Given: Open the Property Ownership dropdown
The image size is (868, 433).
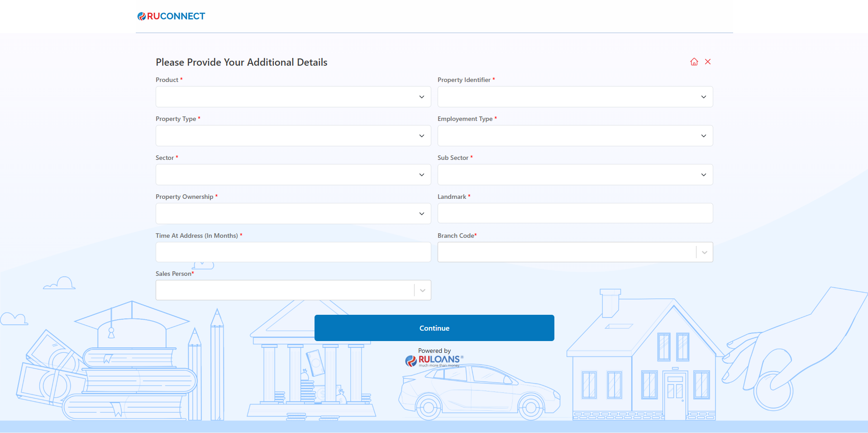Looking at the screenshot, I should pos(293,214).
